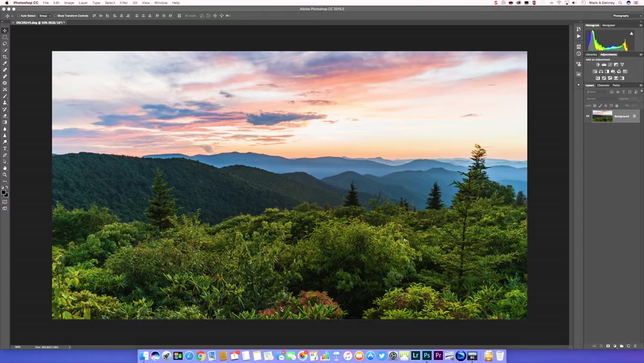Add an Exposure adjustment
Viewport: 644px width, 363px height.
coord(616,65)
